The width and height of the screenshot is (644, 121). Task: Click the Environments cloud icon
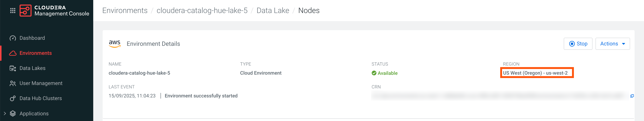tap(13, 53)
